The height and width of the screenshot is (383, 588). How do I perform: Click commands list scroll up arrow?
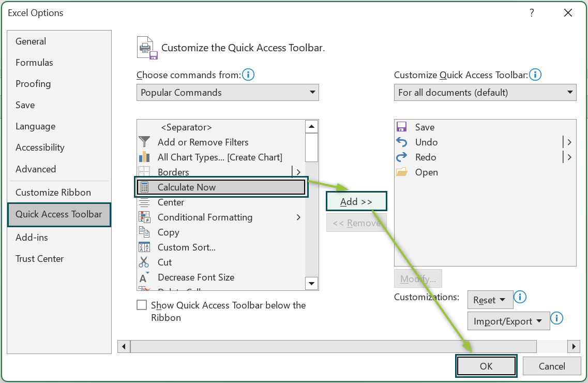311,127
